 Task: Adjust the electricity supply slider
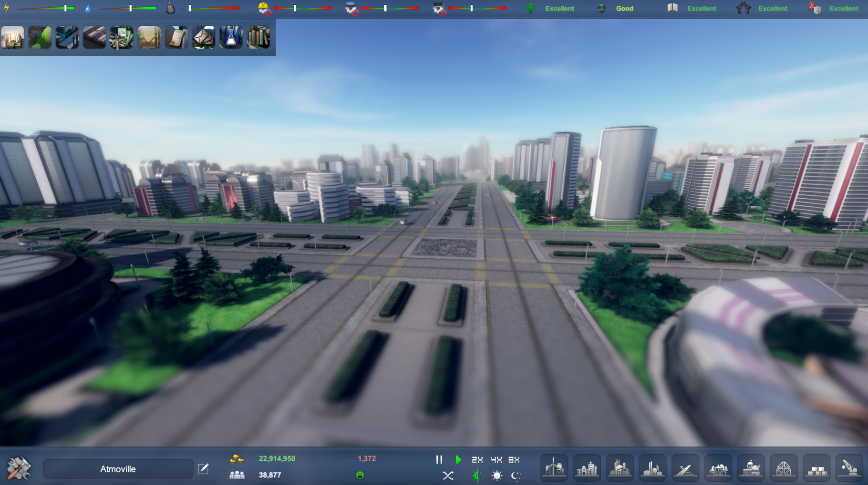pos(46,8)
